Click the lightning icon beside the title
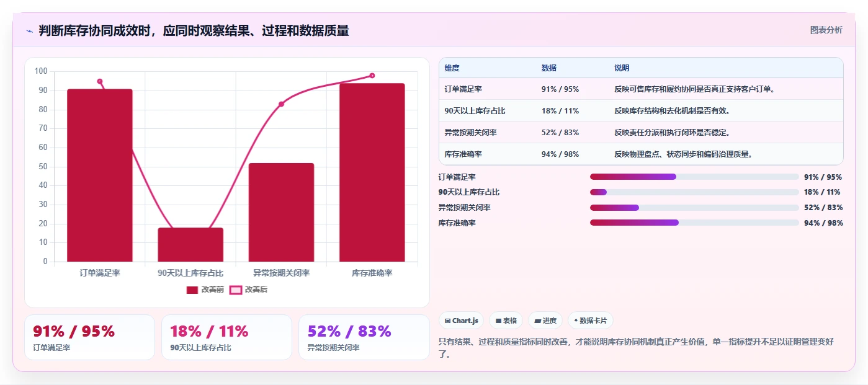Viewport: 868px width, 385px height. point(29,31)
